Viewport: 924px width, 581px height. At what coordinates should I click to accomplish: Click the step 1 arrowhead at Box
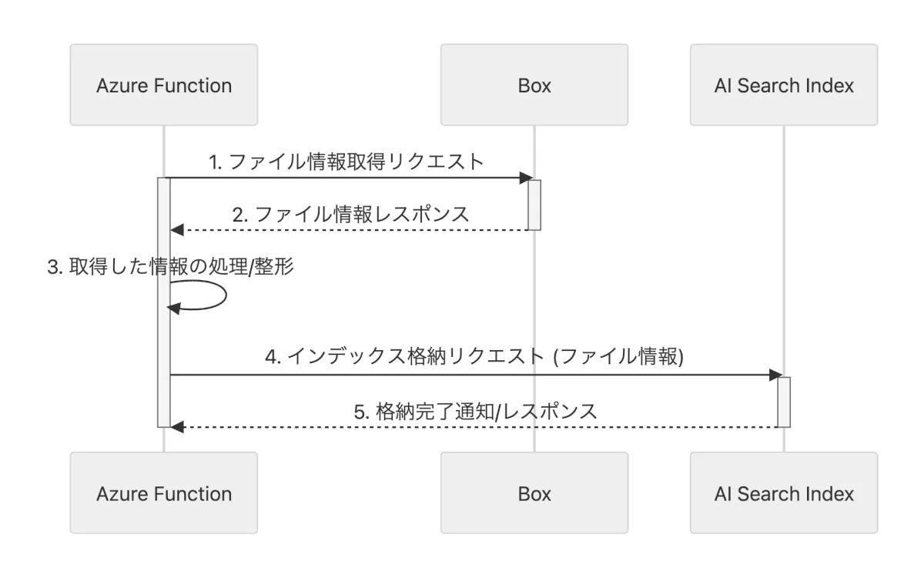[x=526, y=179]
